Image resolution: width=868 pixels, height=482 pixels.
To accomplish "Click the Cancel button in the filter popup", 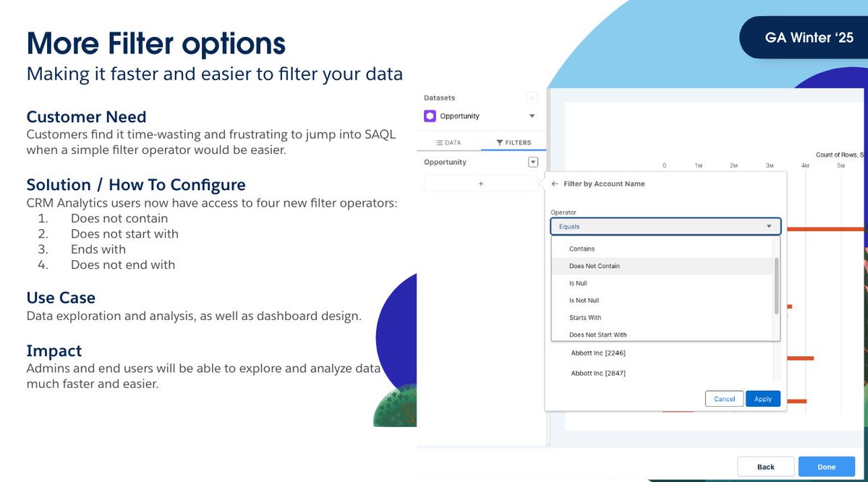I will click(724, 399).
